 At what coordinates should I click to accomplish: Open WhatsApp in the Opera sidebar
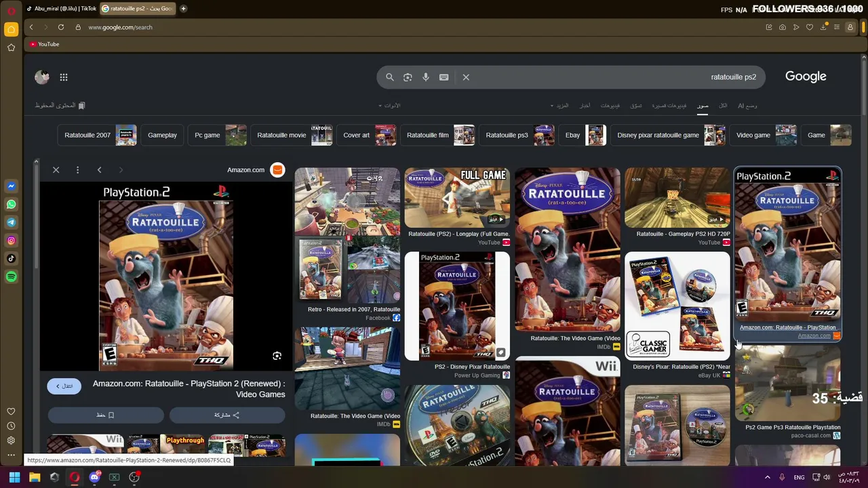pyautogui.click(x=12, y=204)
